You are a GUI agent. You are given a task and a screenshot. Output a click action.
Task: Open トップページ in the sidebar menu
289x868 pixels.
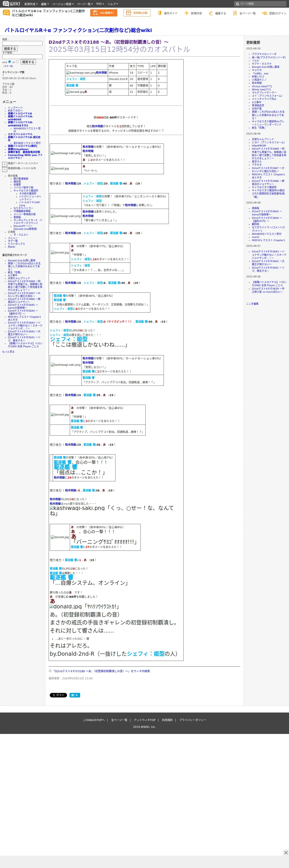coord(15,108)
